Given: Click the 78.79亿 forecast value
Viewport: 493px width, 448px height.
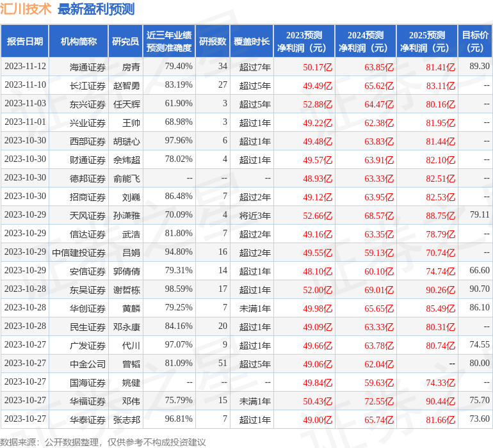Looking at the screenshot, I should pyautogui.click(x=440, y=234).
